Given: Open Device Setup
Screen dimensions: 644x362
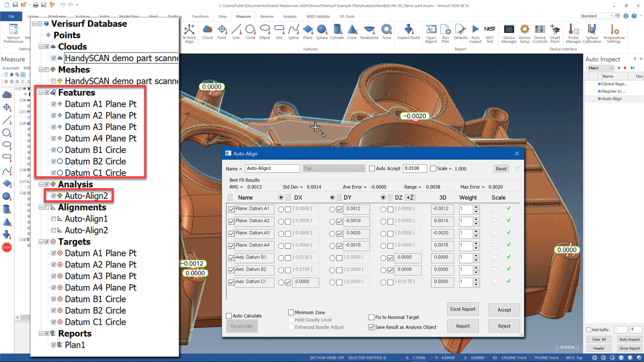Looking at the screenshot, I should coord(525,34).
